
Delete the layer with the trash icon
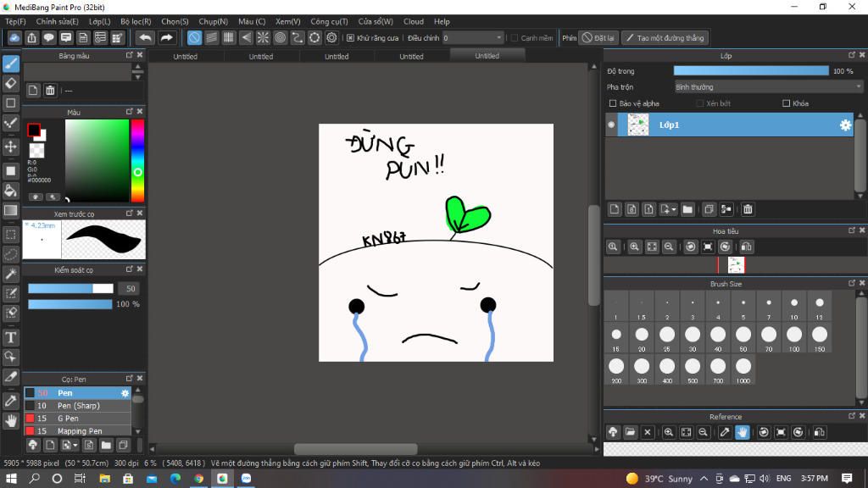(748, 209)
